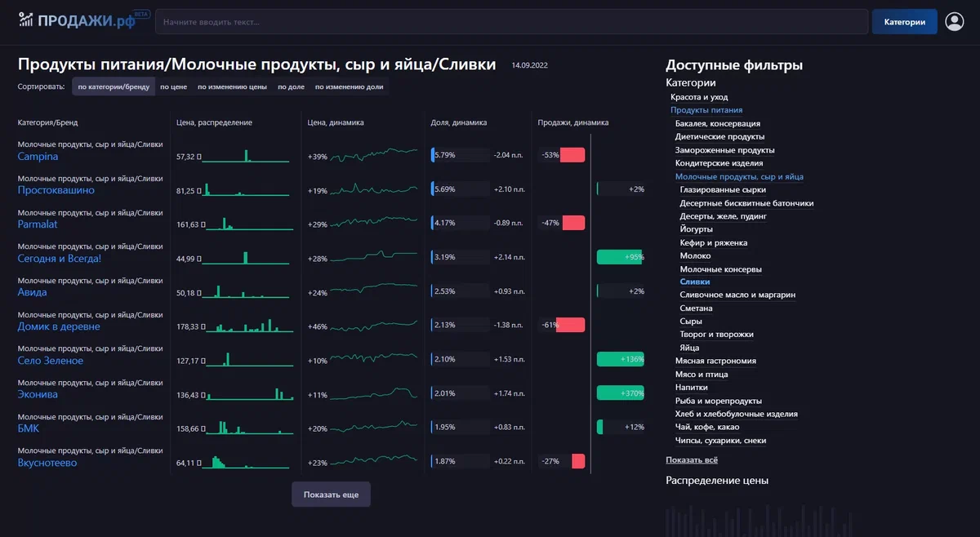This screenshot has width=980, height=537.
Task: Click Campina share bar 5.79%
Action: tap(460, 155)
